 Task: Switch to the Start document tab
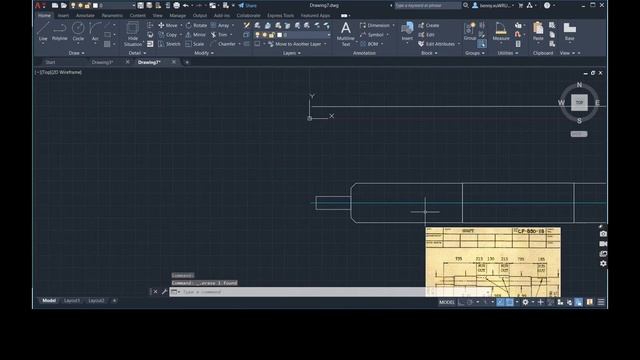[50, 62]
